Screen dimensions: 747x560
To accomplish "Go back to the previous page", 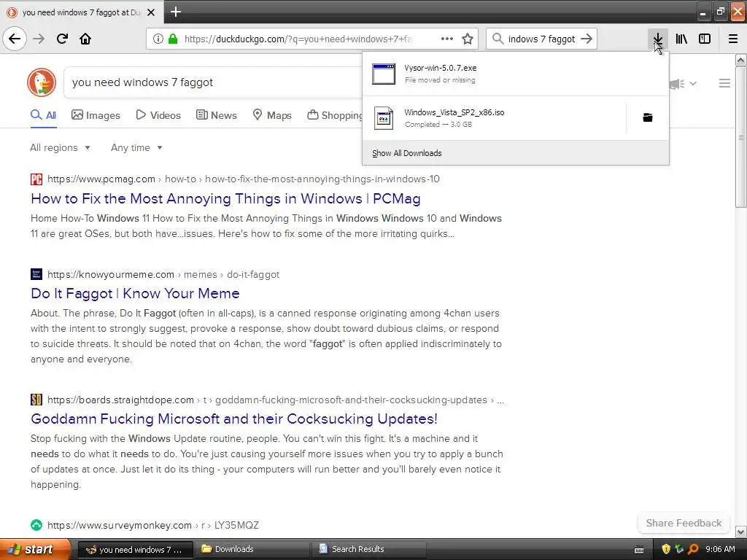I will [x=15, y=39].
